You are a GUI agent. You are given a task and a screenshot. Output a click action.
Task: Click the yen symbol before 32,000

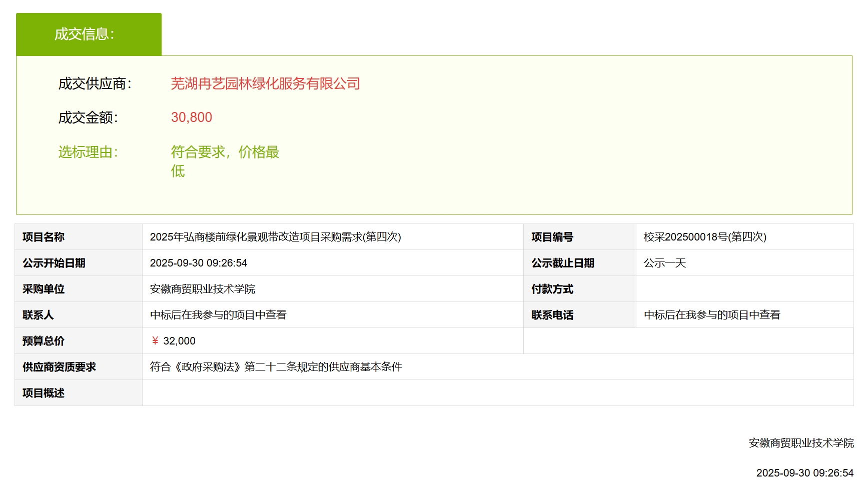[x=155, y=341]
